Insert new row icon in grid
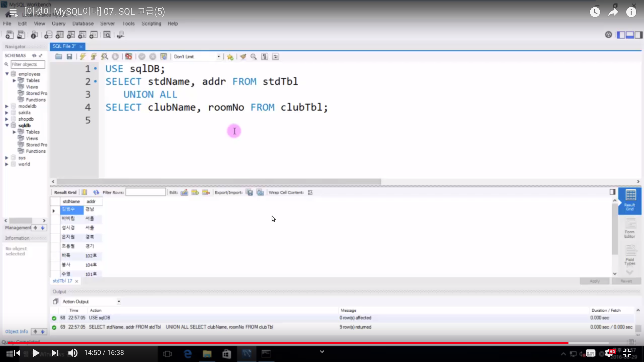 195,192
